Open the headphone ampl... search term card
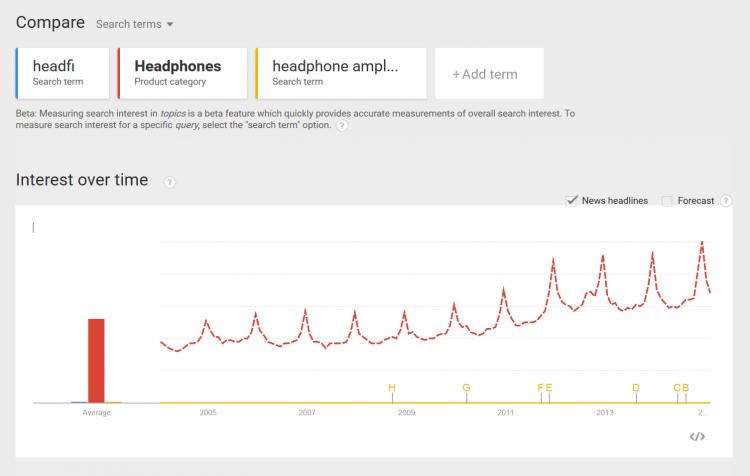Viewport: 750px width, 476px height. coord(341,73)
